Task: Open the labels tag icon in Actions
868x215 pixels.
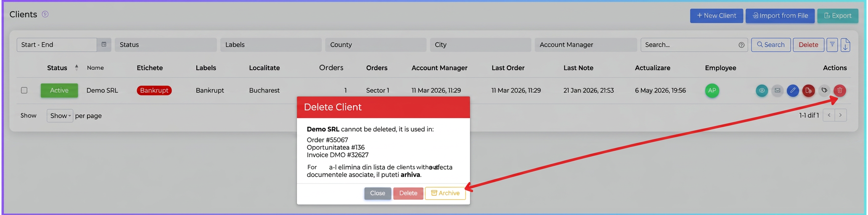Action: pyautogui.click(x=824, y=90)
